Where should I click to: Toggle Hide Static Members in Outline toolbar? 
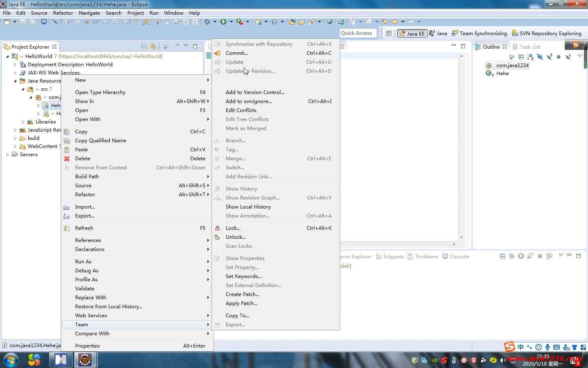(549, 57)
